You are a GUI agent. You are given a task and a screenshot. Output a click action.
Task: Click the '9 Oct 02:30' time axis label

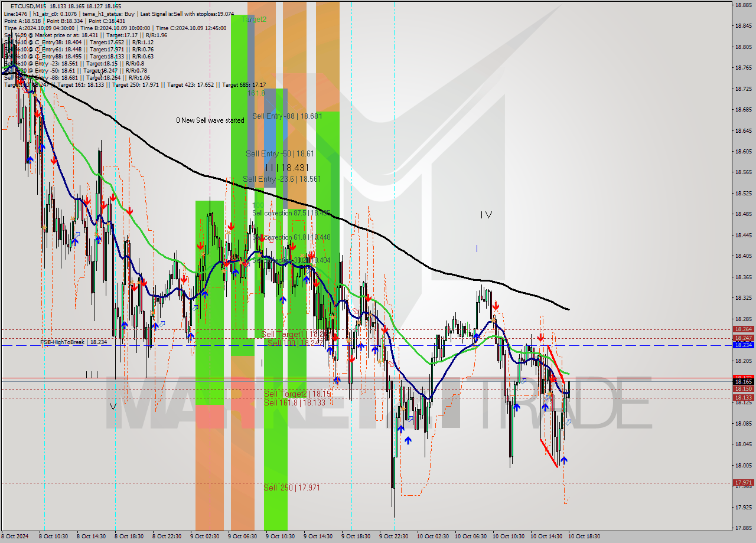pos(204,537)
